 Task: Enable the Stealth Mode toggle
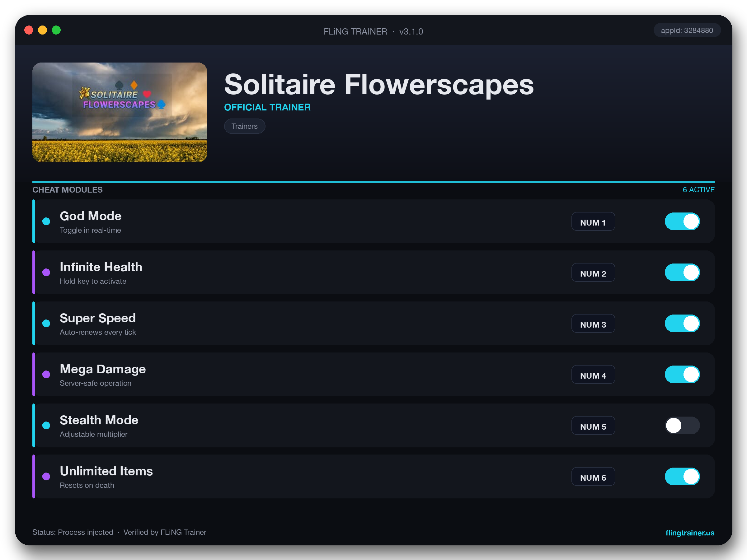pyautogui.click(x=682, y=425)
